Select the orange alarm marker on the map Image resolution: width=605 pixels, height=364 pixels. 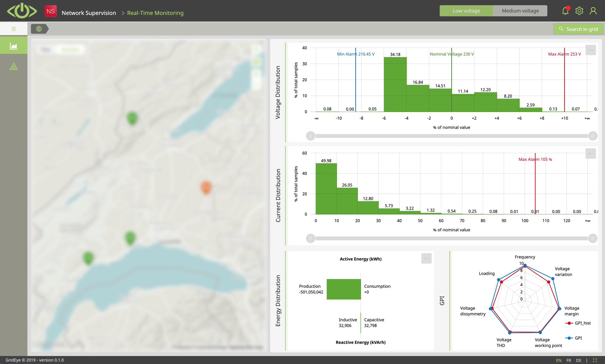(206, 187)
